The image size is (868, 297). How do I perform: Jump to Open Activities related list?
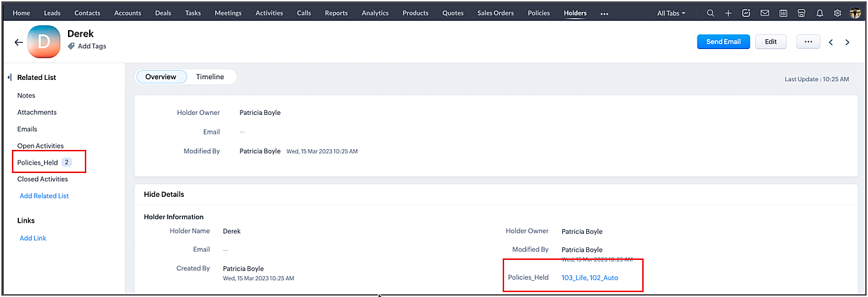41,146
